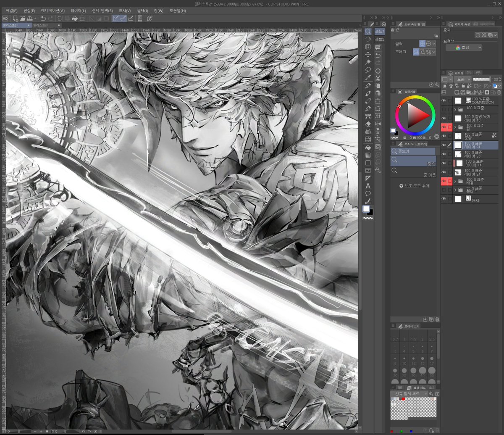Switch to the 세트2 quick access tab
Image resolution: width=504 pixels, height=435 pixels.
(380, 39)
